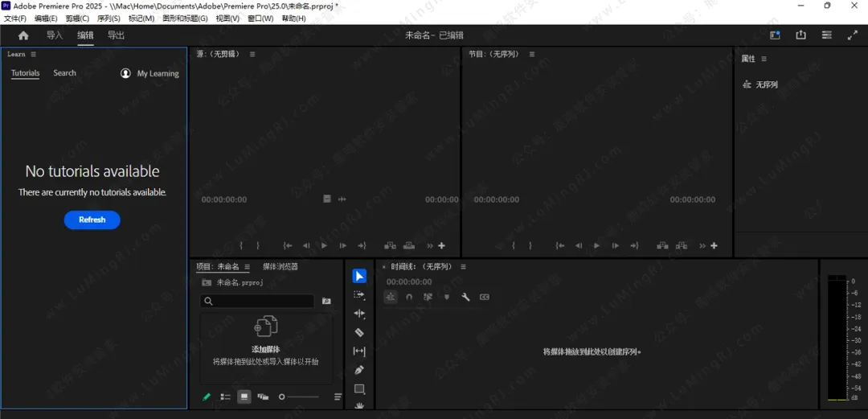Toggle linked selection in timeline

coord(428,297)
